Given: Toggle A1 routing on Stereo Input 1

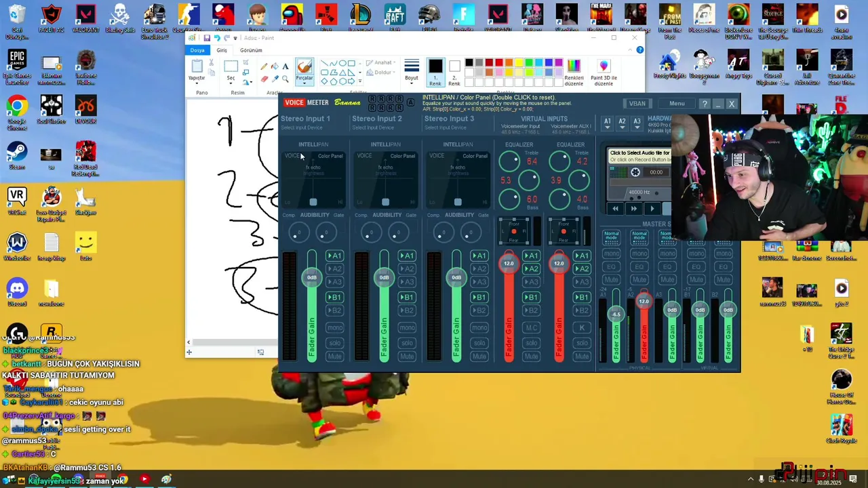Looking at the screenshot, I should (334, 256).
